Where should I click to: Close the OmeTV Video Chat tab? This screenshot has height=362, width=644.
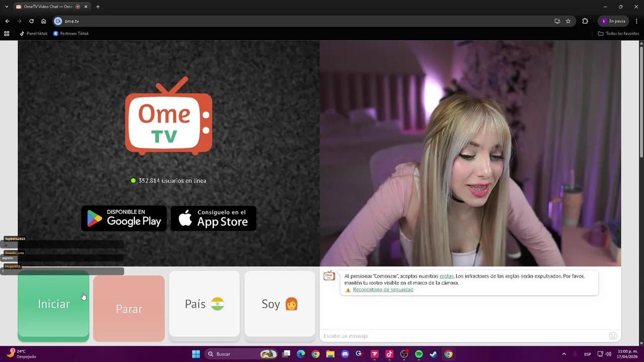(x=86, y=7)
